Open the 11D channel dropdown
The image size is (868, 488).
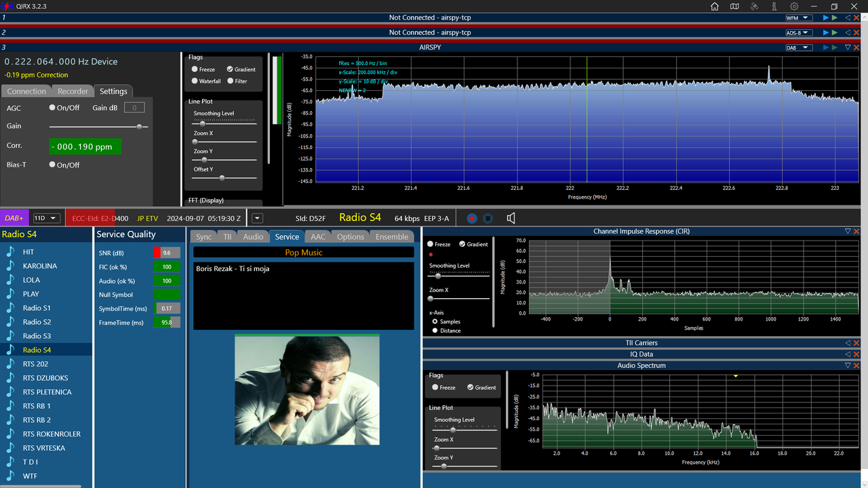coord(47,218)
